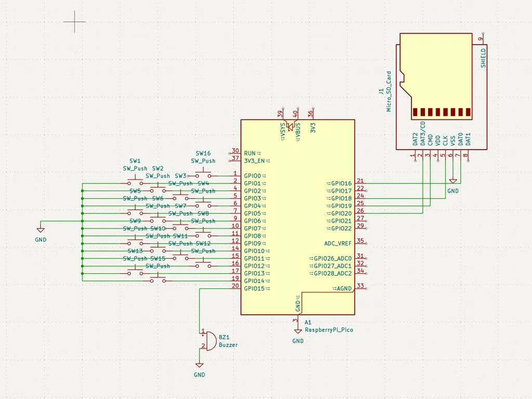Select the SW1 push button symbol
The width and height of the screenshot is (532, 399).
click(135, 180)
